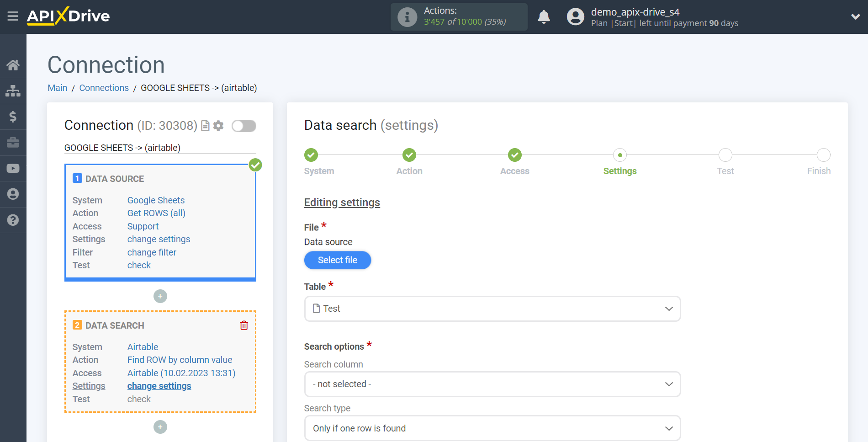Toggle the connection on/off switch
The width and height of the screenshot is (868, 442).
click(244, 126)
